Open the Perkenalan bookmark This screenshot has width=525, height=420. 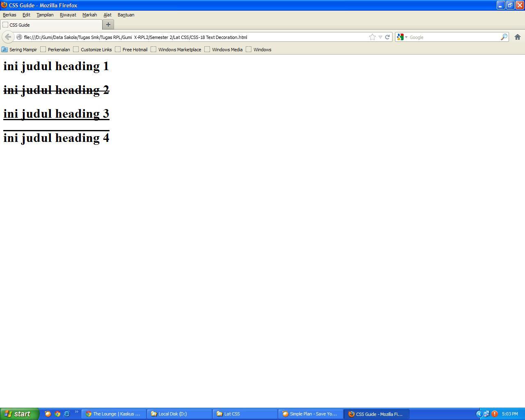pos(55,50)
